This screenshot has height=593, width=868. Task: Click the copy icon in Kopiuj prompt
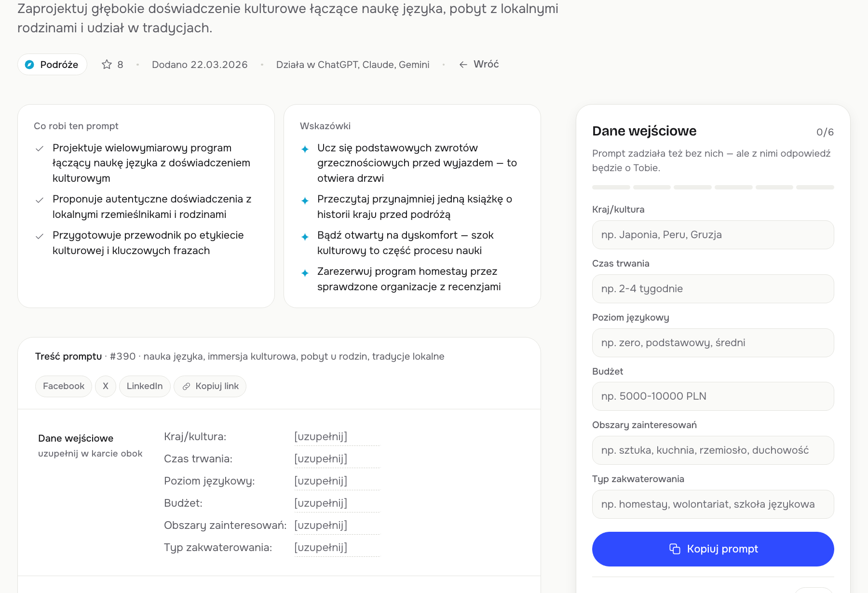coord(675,549)
